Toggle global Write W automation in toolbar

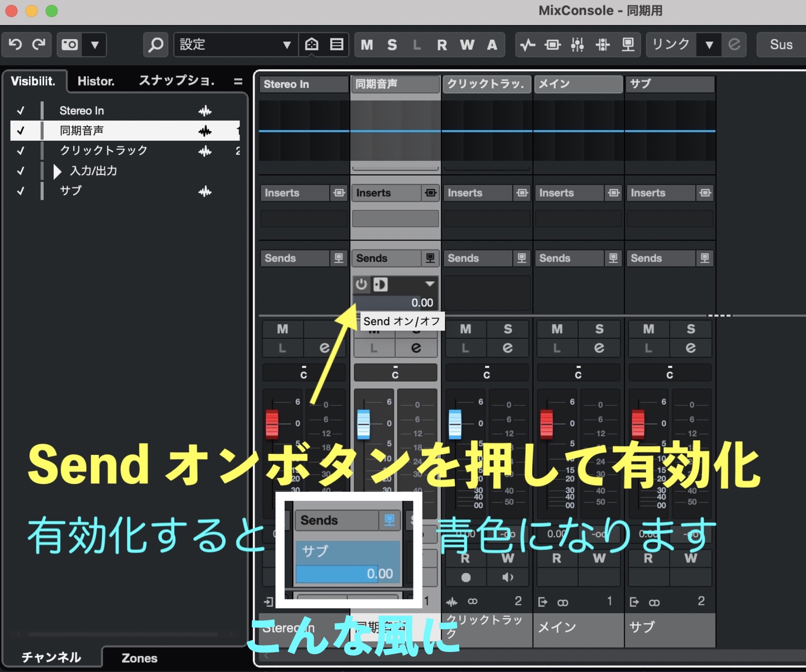(467, 45)
